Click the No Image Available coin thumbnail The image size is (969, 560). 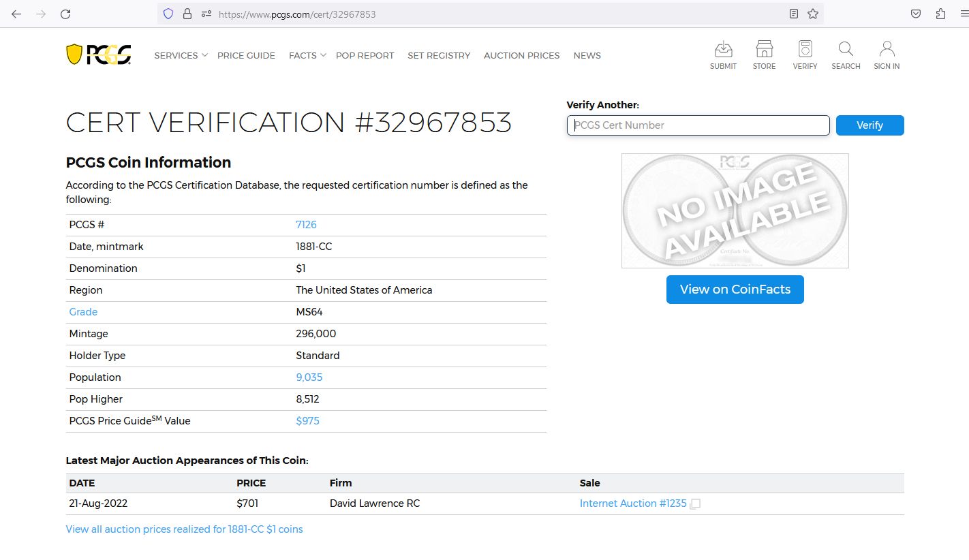(x=735, y=211)
